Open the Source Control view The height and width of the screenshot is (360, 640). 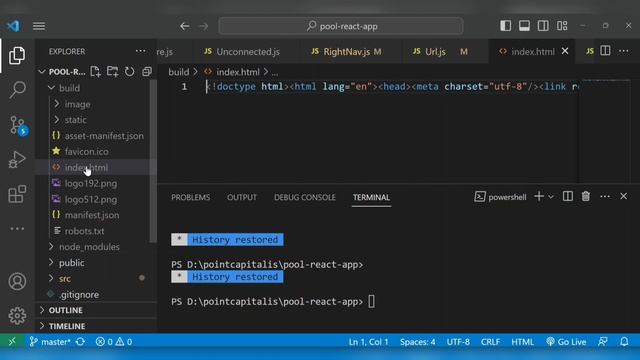point(18,125)
